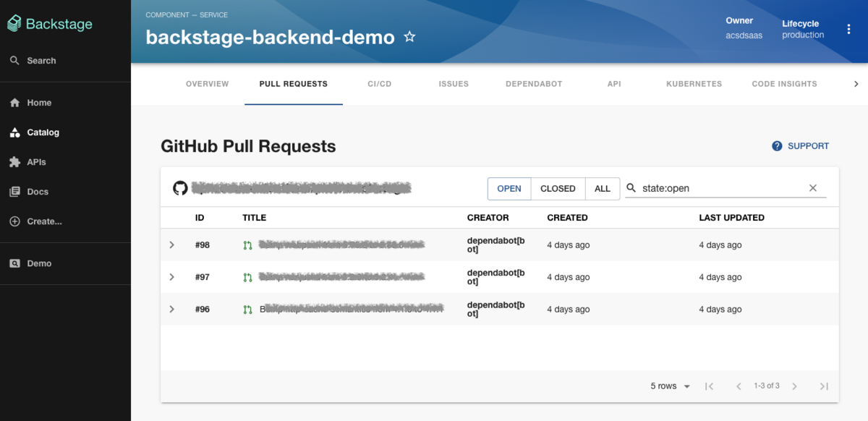Open the overflow menu beside Lifecycle production
Image resolution: width=868 pixels, height=421 pixels.
848,28
